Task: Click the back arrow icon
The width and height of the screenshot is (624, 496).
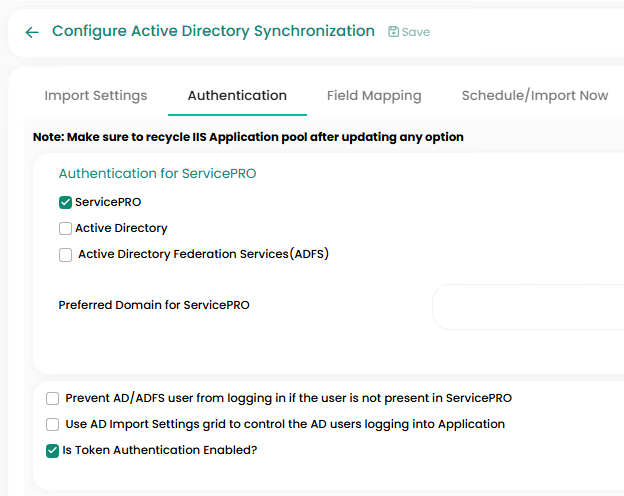Action: click(x=32, y=32)
